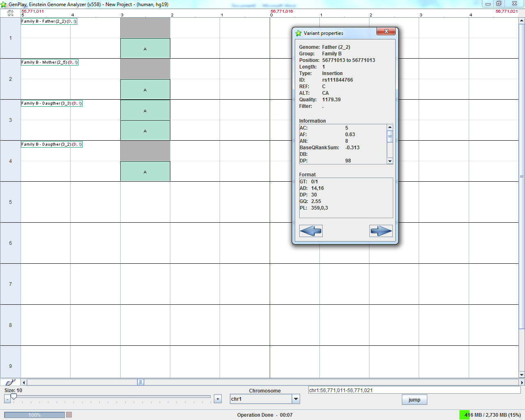Select the Father track green insertion block
The image size is (525, 420).
[145, 48]
